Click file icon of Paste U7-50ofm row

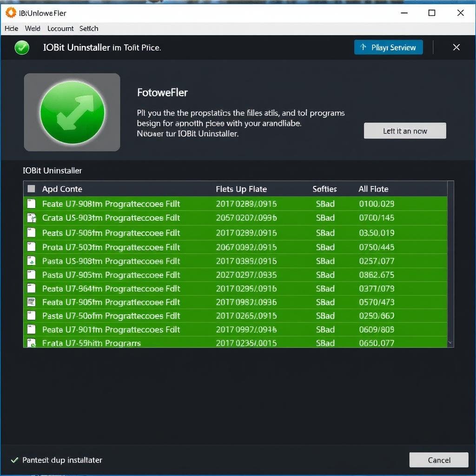[31, 316]
